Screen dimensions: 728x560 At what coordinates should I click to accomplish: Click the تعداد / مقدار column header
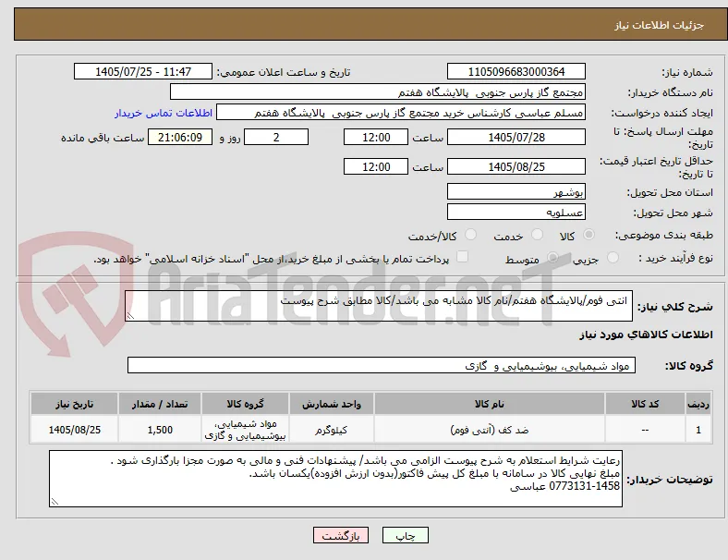coord(160,404)
